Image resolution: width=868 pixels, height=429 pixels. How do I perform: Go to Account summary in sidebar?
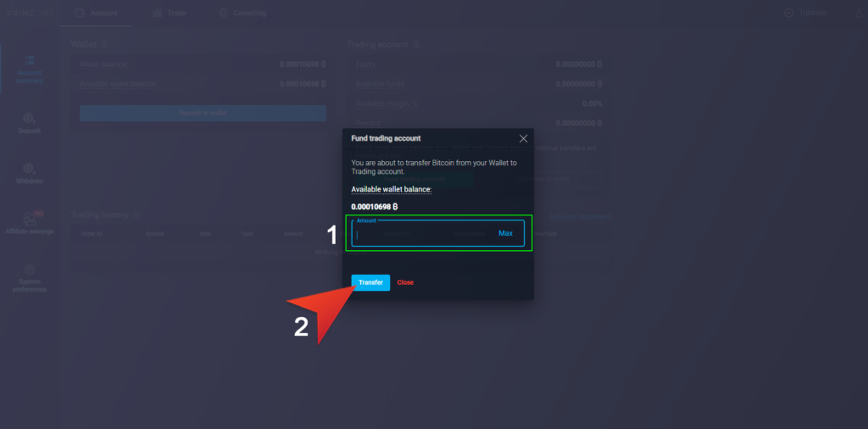tap(30, 70)
